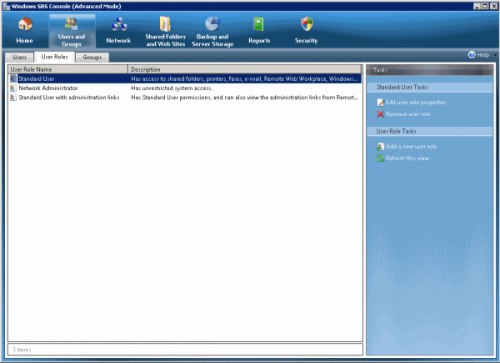Open the Security shield icon
This screenshot has width=500, height=363.
[307, 24]
